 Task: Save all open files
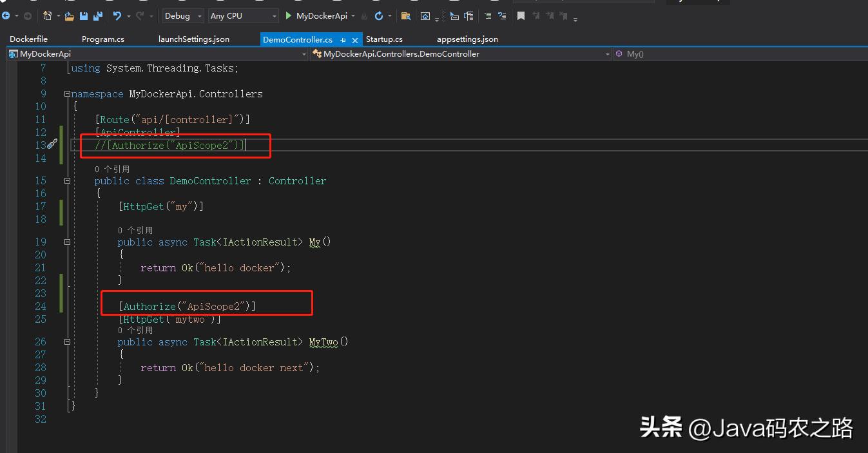(97, 15)
